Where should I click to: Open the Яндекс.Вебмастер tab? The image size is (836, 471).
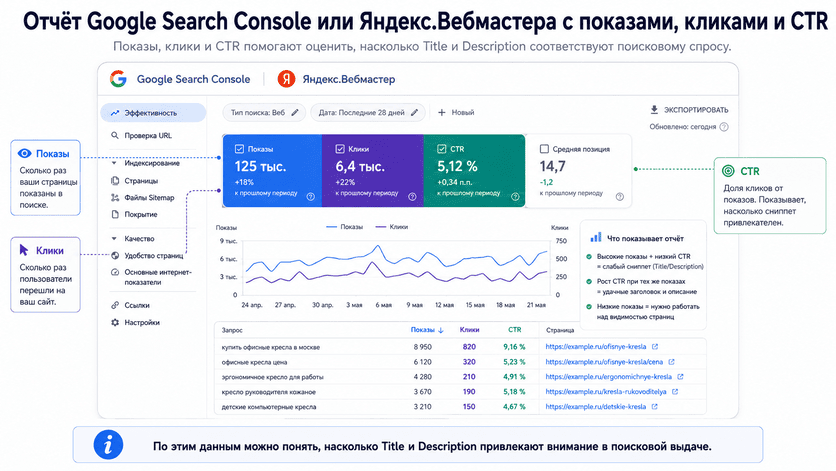point(349,79)
